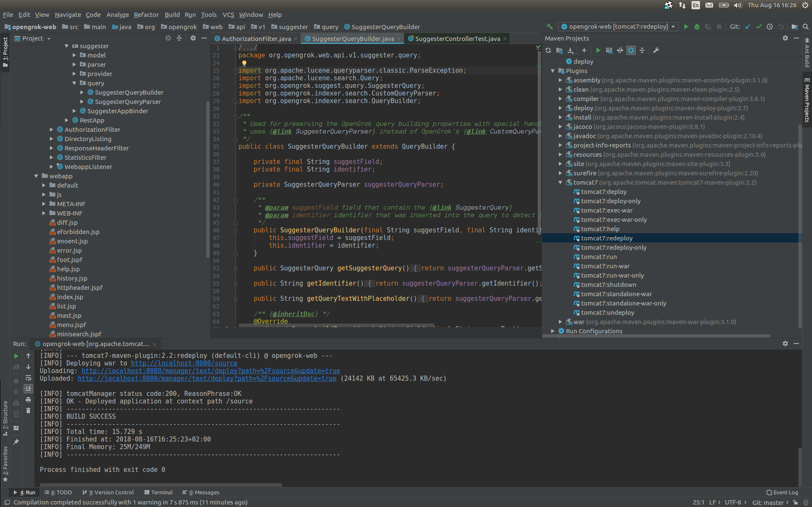Image resolution: width=812 pixels, height=507 pixels.
Task: Select tomcat7:undeploy Maven goal
Action: click(607, 313)
